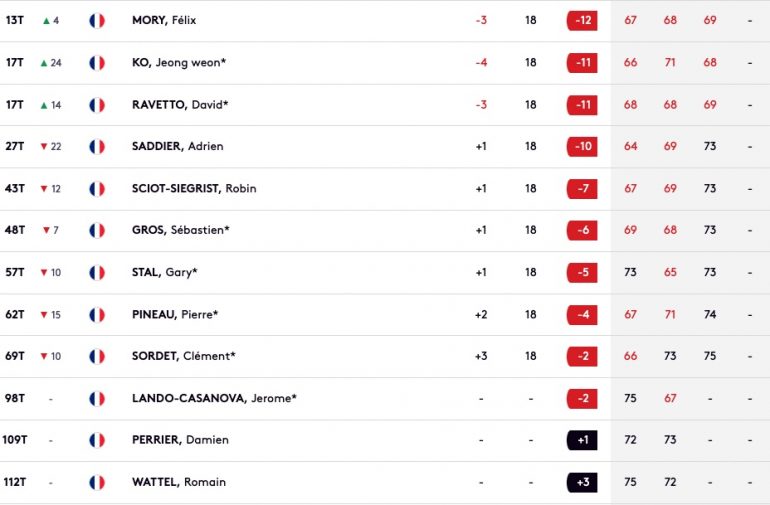Expand the SORDET, Clément row
Screen dimensions: 770x505
tap(385, 356)
